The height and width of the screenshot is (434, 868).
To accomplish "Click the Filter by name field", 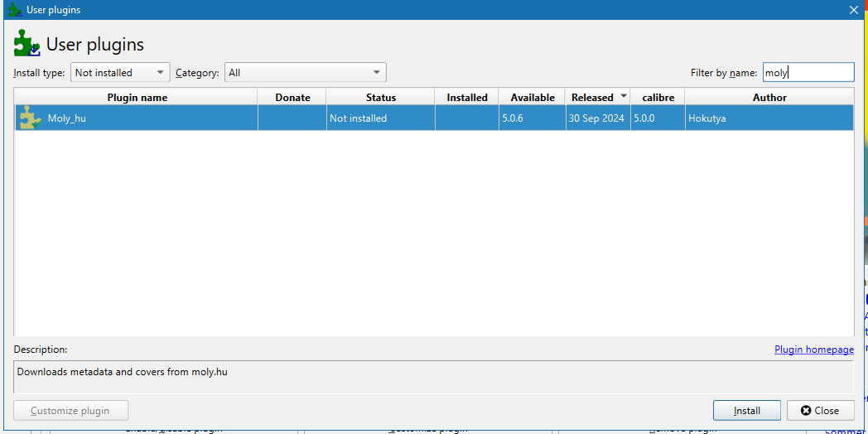I will [x=808, y=73].
